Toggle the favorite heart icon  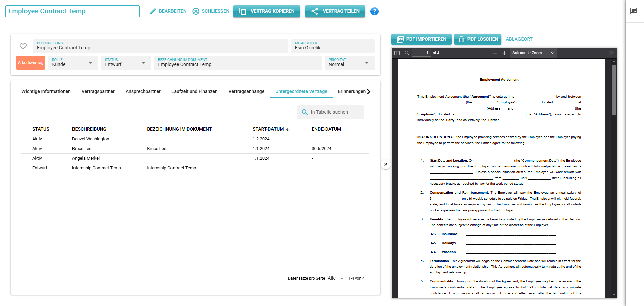(23, 46)
